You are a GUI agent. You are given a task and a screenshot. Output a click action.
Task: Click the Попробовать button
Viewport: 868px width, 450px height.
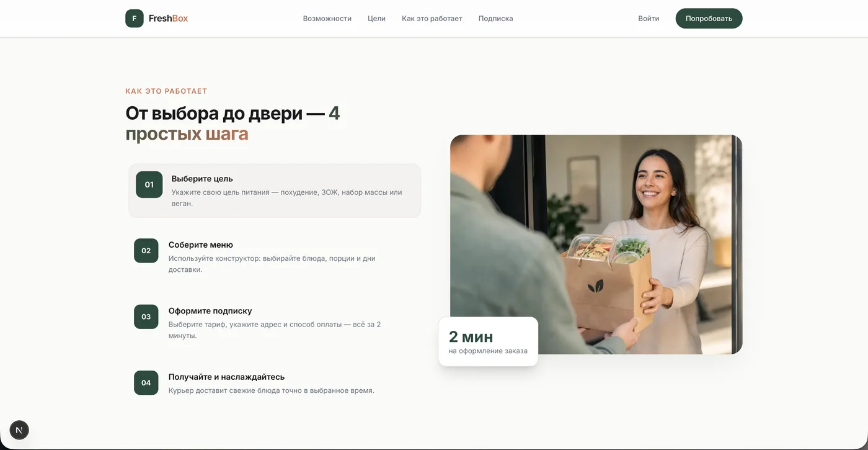[x=709, y=19]
